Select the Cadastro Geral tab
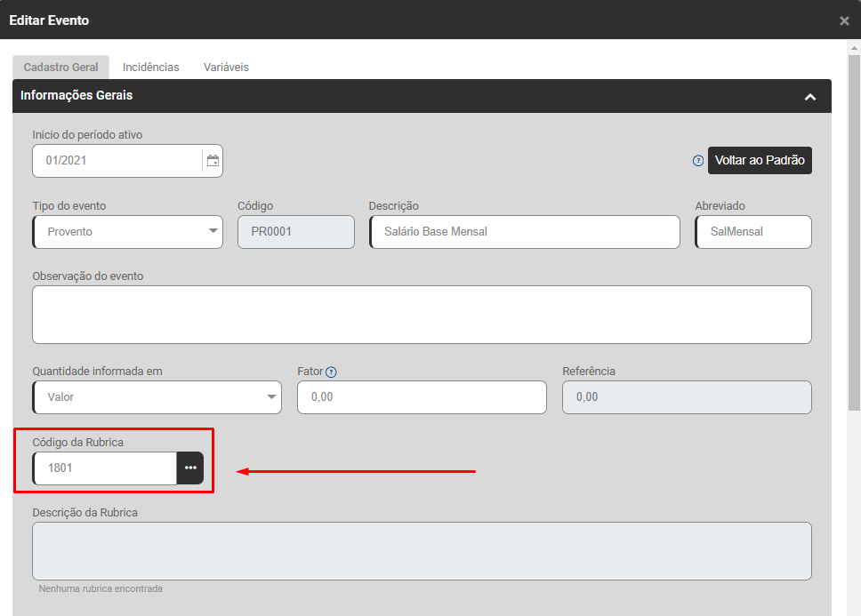 coord(60,68)
